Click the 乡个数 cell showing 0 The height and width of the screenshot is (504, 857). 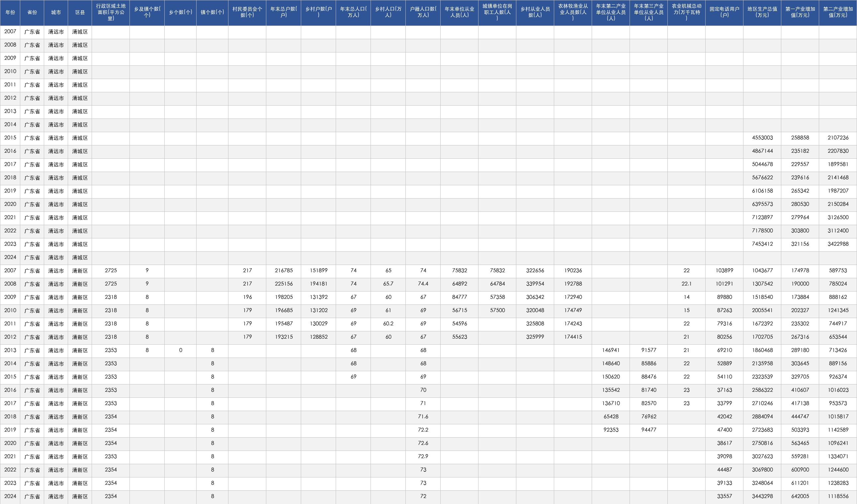coord(180,350)
